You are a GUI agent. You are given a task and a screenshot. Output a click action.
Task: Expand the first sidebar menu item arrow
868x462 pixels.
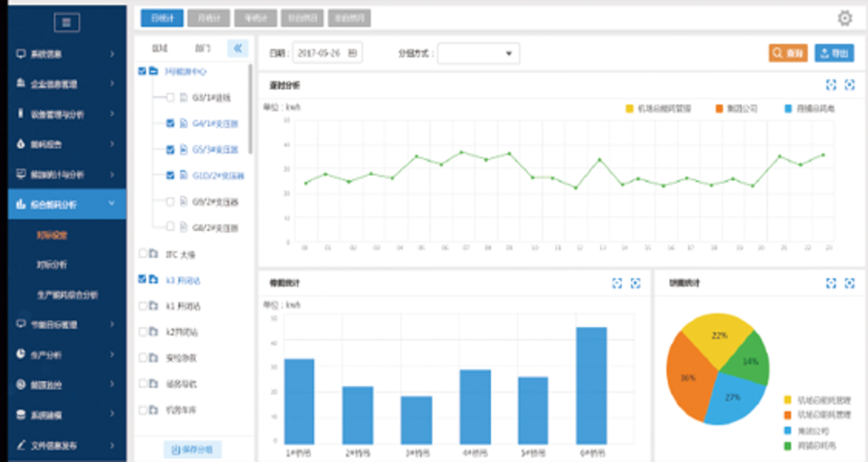click(112, 55)
